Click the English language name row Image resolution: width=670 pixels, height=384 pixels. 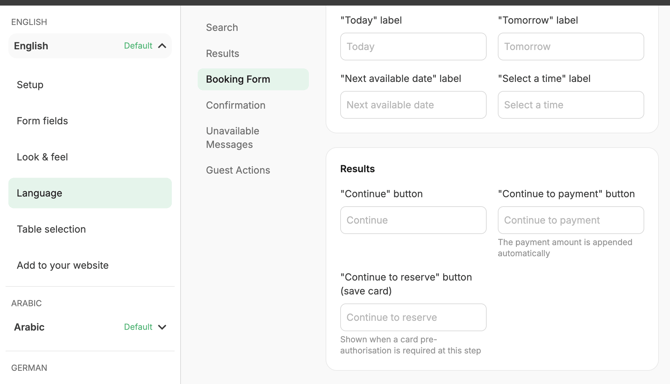pos(90,46)
